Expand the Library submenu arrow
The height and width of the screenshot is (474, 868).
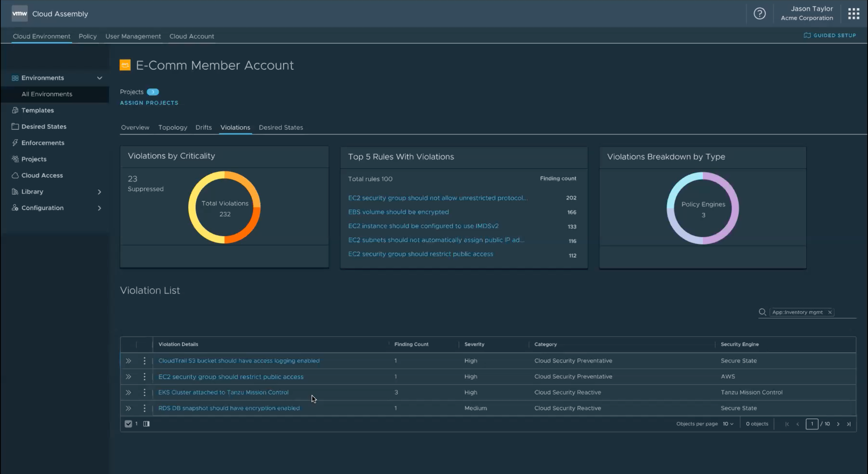[x=99, y=192]
